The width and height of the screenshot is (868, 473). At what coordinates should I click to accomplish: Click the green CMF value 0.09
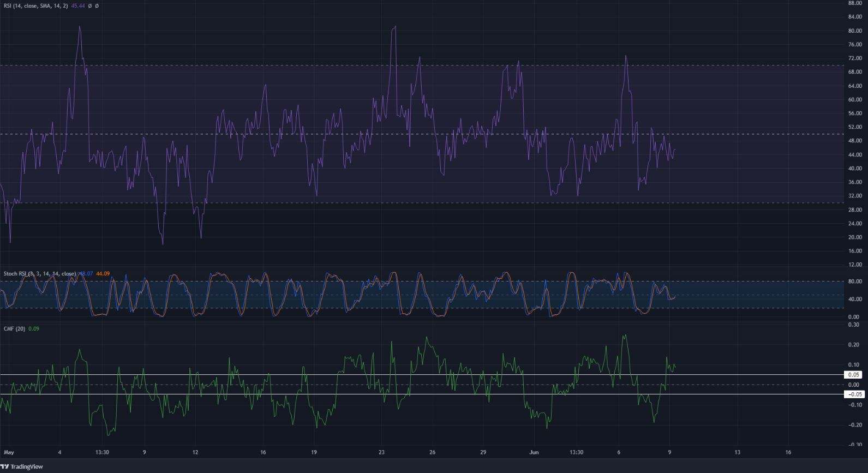click(34, 328)
